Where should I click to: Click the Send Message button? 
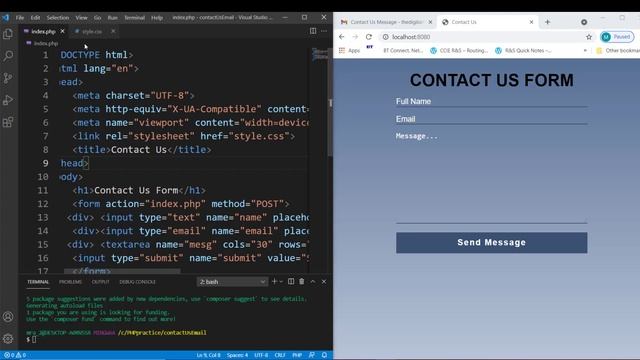click(x=491, y=242)
